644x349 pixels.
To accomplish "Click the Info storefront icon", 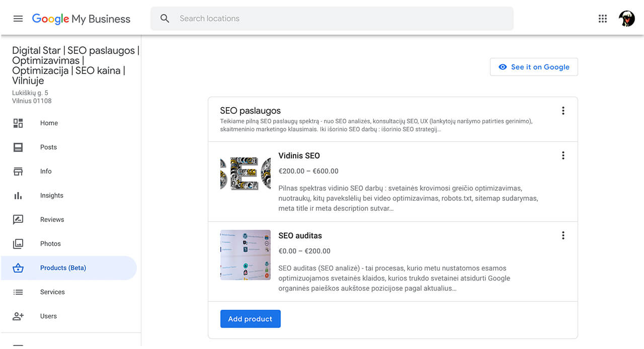I will [x=18, y=171].
